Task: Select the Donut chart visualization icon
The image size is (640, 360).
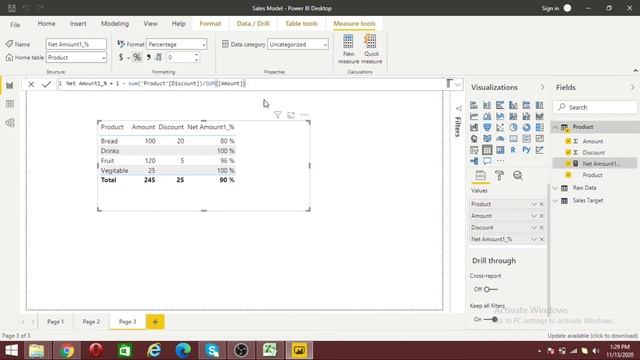Action: (526, 127)
